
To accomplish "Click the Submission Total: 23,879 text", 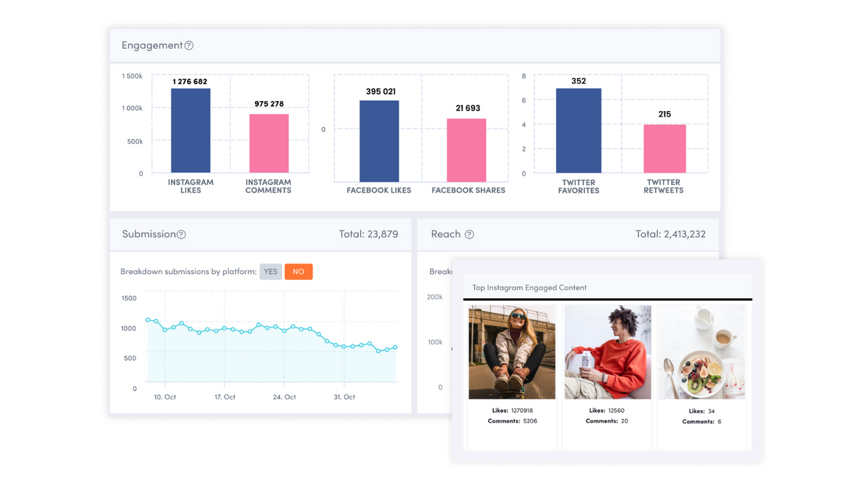I will pyautogui.click(x=368, y=234).
